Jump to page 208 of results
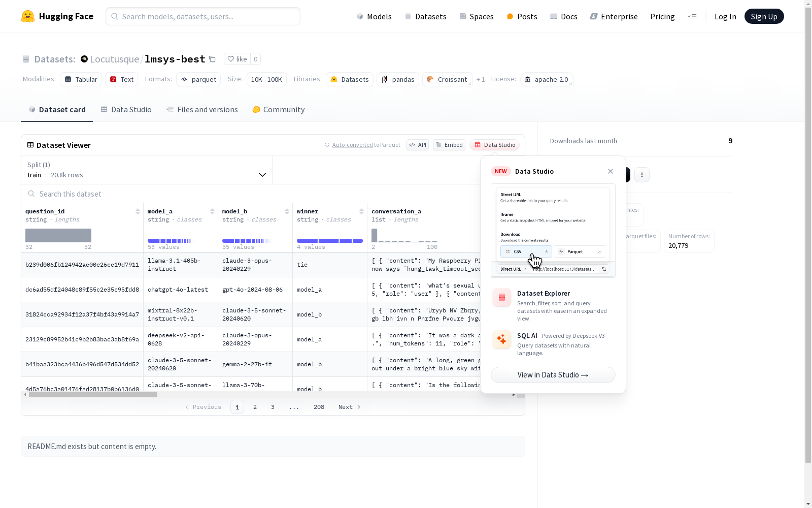812x508 pixels. tap(319, 407)
